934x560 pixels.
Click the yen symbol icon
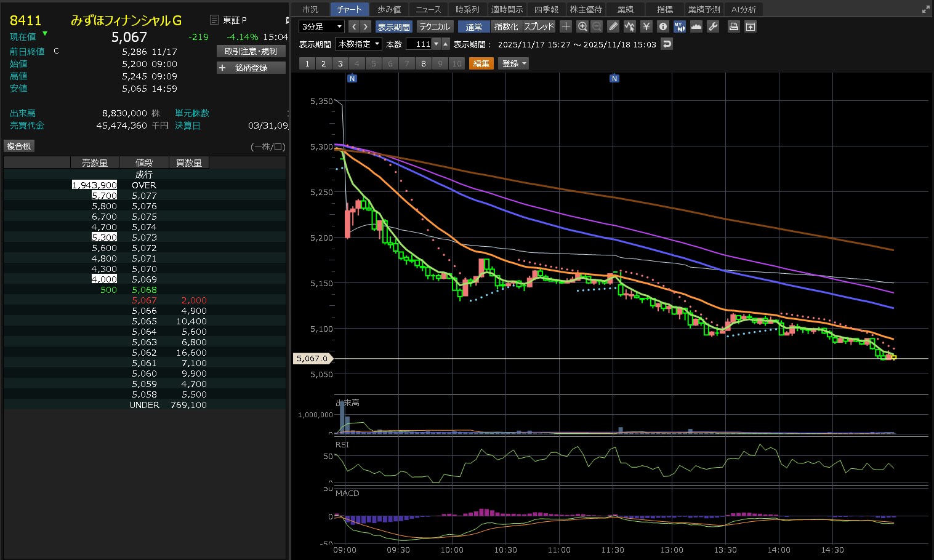point(646,26)
